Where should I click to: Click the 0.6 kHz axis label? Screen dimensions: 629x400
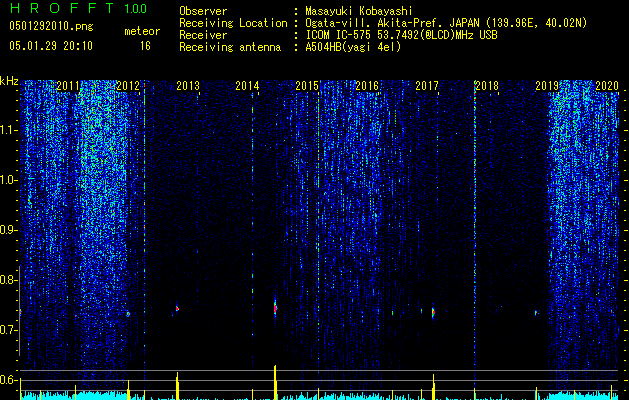tap(9, 380)
